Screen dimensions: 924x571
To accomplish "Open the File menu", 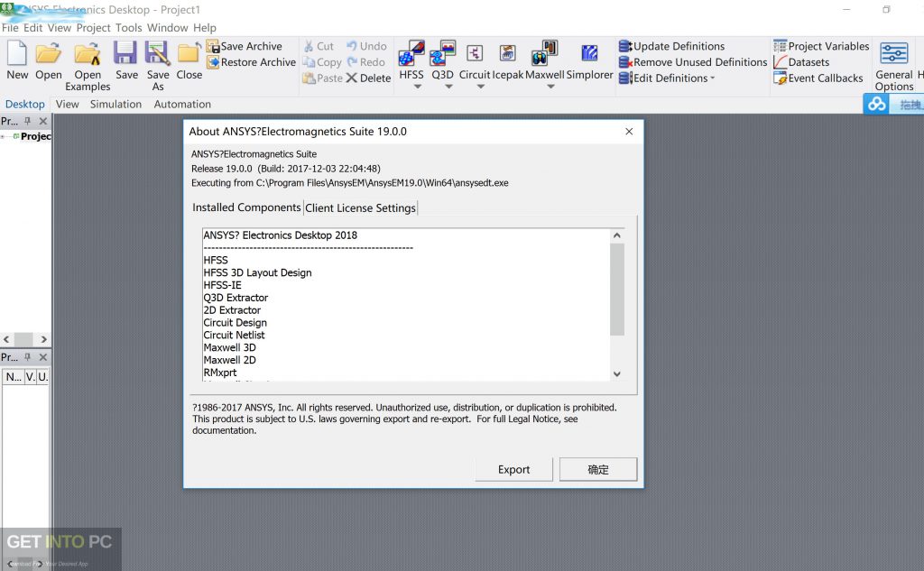I will pyautogui.click(x=10, y=28).
